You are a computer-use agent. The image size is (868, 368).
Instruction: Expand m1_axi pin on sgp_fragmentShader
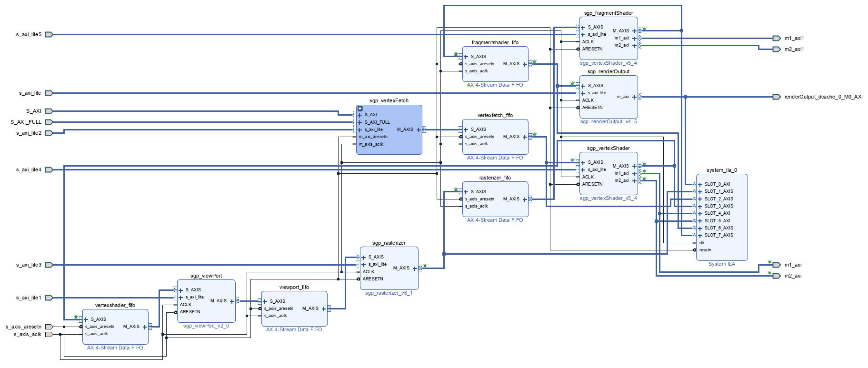pyautogui.click(x=634, y=38)
